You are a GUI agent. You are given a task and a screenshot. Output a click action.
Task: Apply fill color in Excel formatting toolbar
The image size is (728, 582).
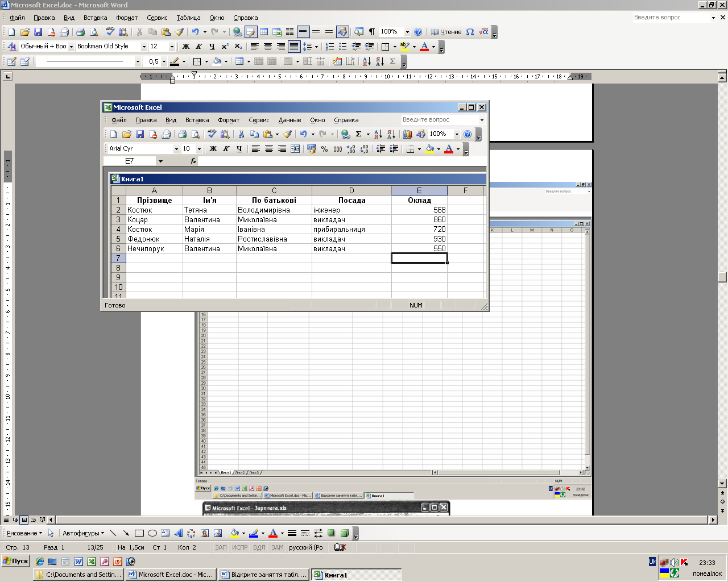coord(429,149)
